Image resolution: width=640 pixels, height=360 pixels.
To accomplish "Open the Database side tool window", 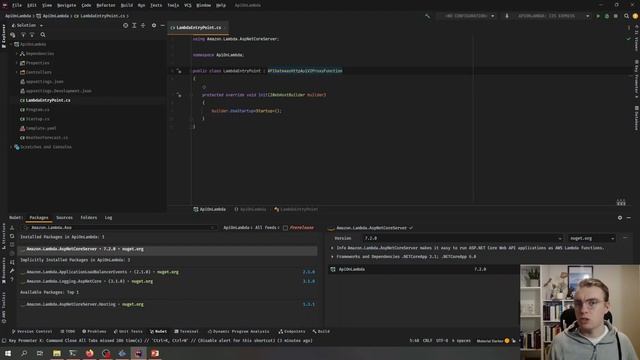I will coord(636,118).
